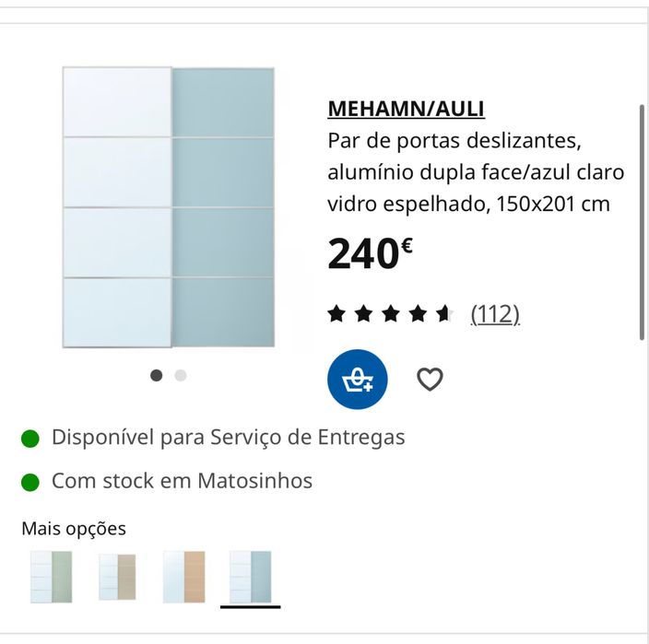This screenshot has height=644, width=649.
Task: Click the green delivery availability indicator dot
Action: 30,438
